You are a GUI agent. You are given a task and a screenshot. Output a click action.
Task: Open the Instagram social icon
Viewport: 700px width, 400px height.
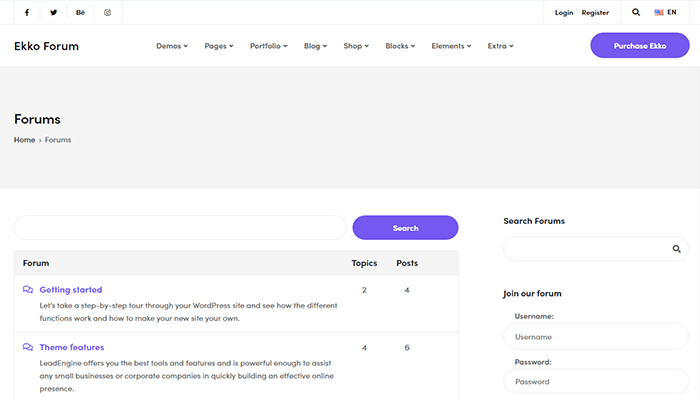108,13
